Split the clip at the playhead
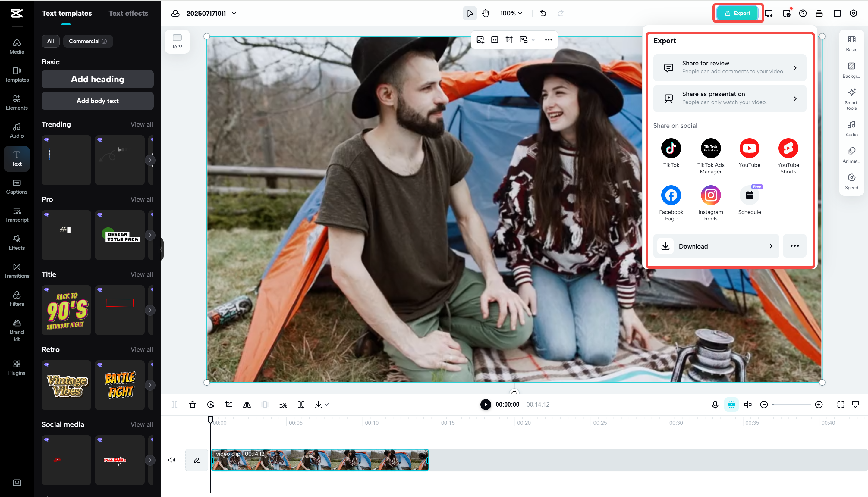 [x=175, y=404]
